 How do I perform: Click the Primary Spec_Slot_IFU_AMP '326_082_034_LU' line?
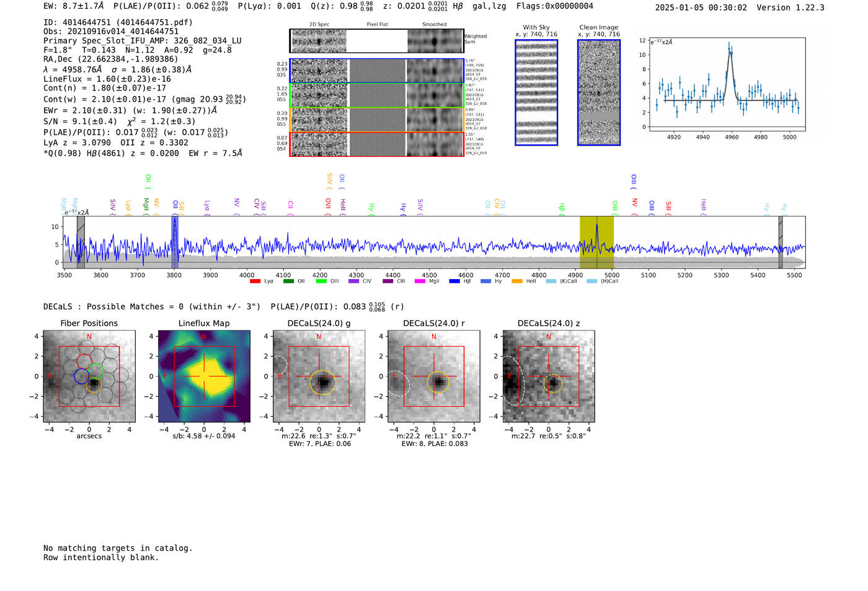pos(143,41)
